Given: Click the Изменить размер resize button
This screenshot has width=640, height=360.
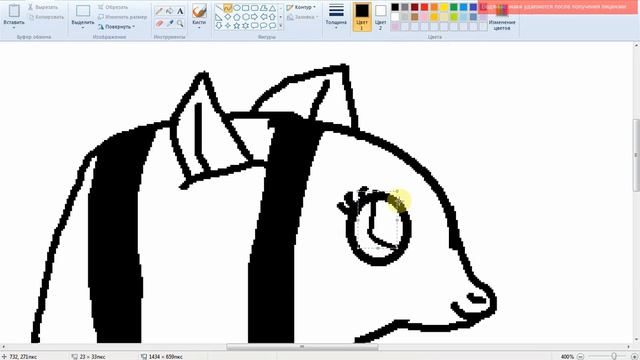Looking at the screenshot, I should (x=122, y=17).
